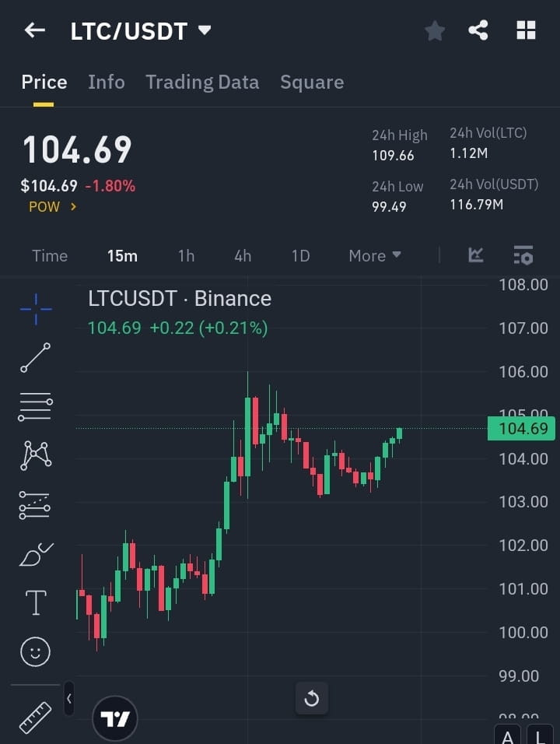Select the horizontal lines drawing tool
The height and width of the screenshot is (744, 560).
point(36,407)
